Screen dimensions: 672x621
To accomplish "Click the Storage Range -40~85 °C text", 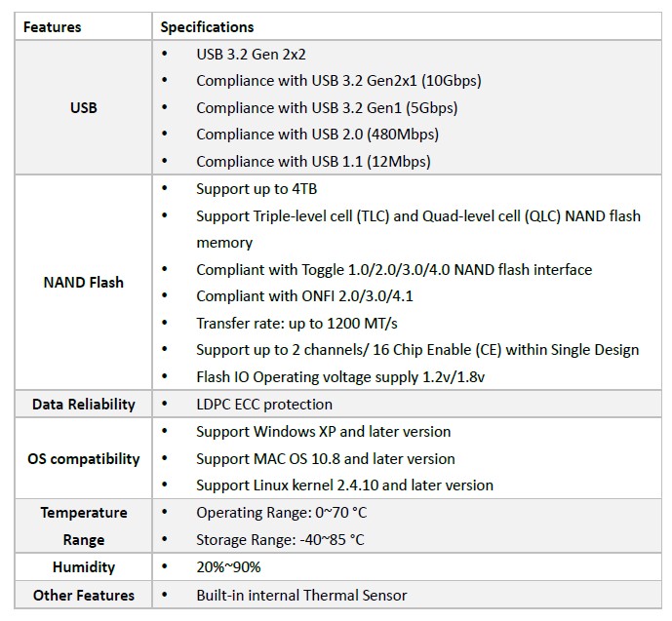I will coord(280,539).
